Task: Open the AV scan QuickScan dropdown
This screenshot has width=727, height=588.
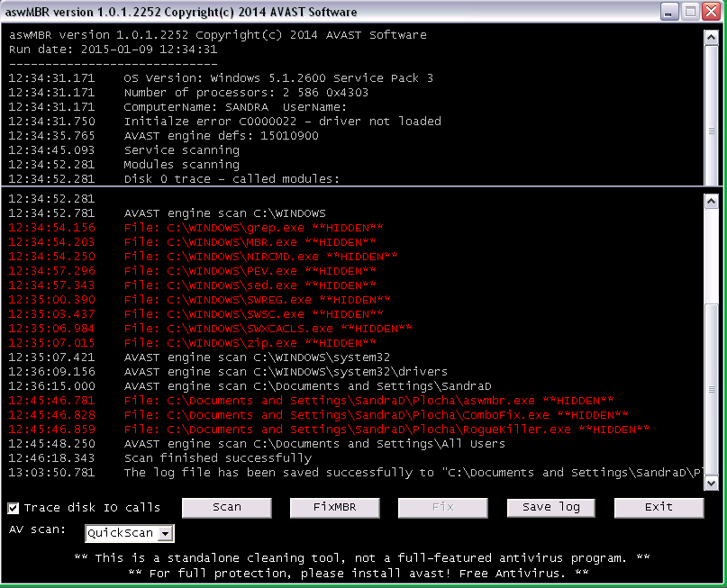Action: [x=130, y=533]
